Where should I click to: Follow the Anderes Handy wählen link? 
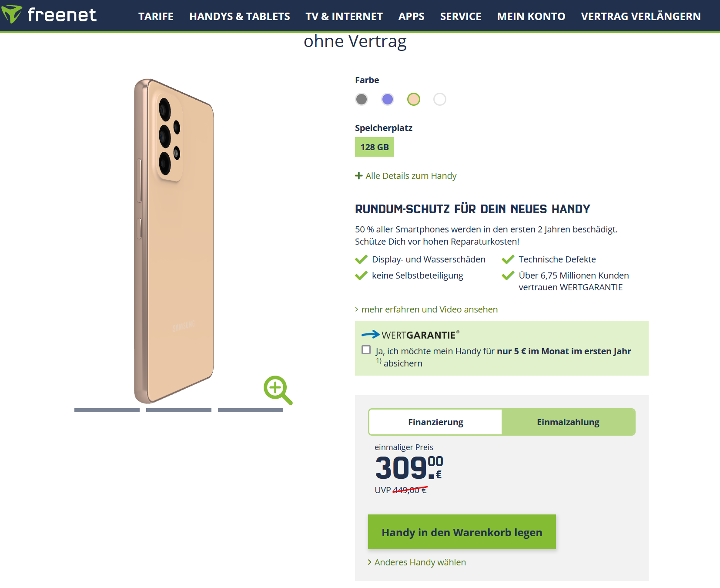pos(420,562)
